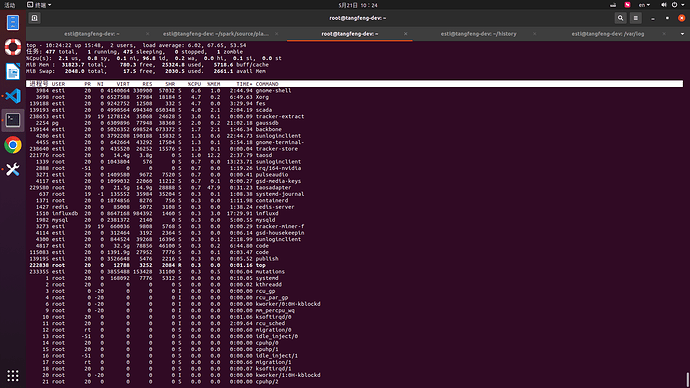Expand the tab list dropdown arrow
The height and width of the screenshot is (388, 690).
pos(683,34)
